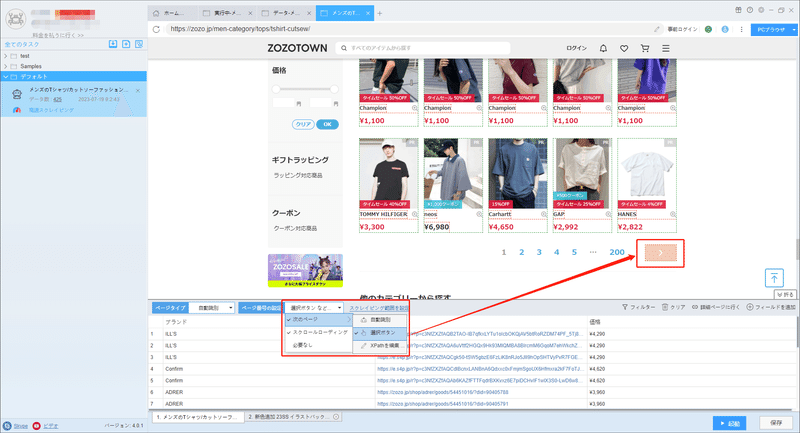Open the PCブラウザ dropdown arrow

[x=794, y=30]
